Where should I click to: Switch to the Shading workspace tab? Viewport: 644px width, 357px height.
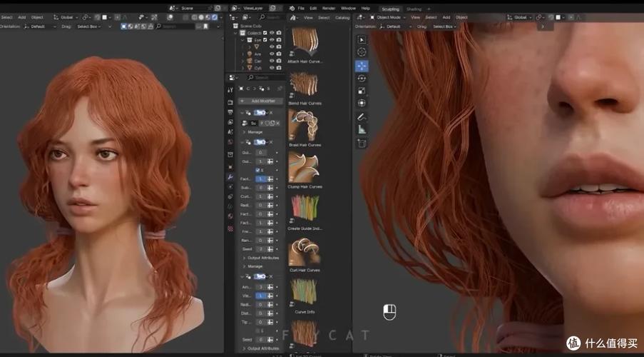click(x=414, y=9)
